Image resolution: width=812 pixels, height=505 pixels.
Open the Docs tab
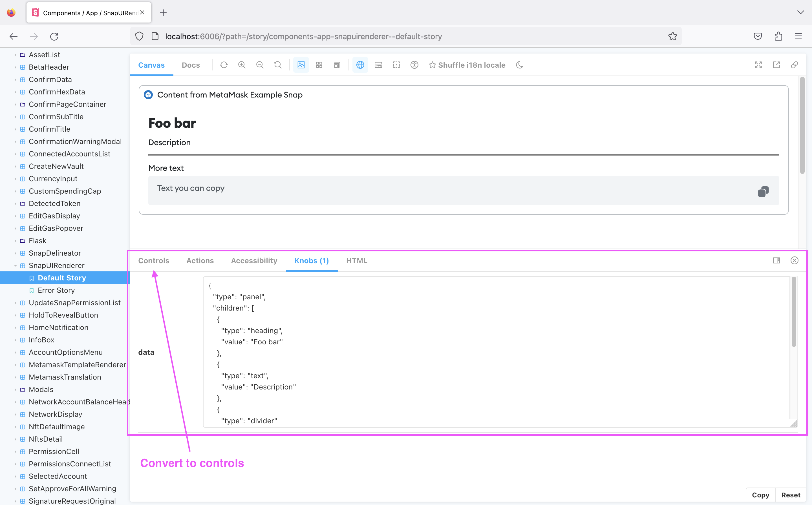click(191, 65)
